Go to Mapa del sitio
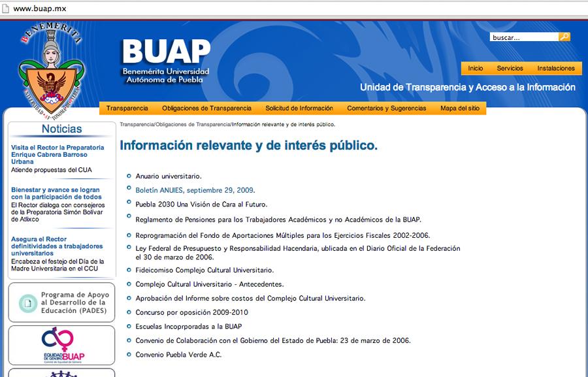 [460, 108]
